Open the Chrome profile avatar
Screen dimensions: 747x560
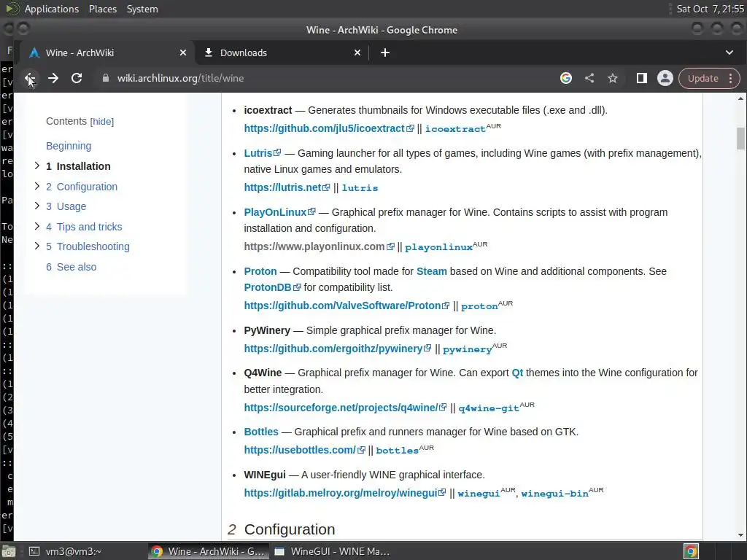coord(665,79)
